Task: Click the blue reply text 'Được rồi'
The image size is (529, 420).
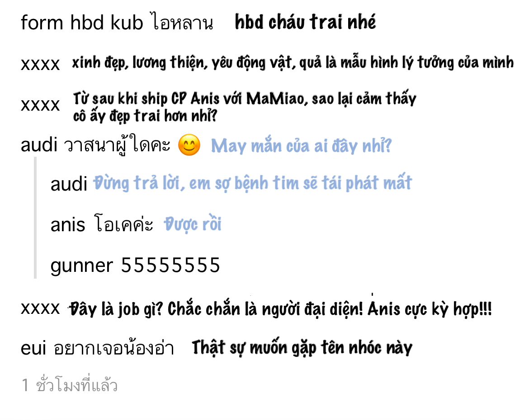Action: click(192, 224)
